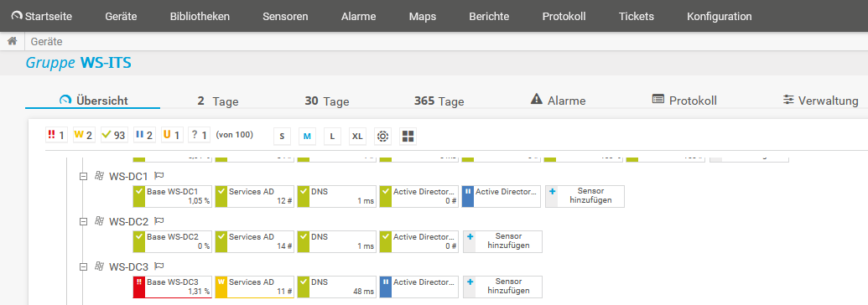Open the Konfiguration menu

pyautogui.click(x=719, y=16)
